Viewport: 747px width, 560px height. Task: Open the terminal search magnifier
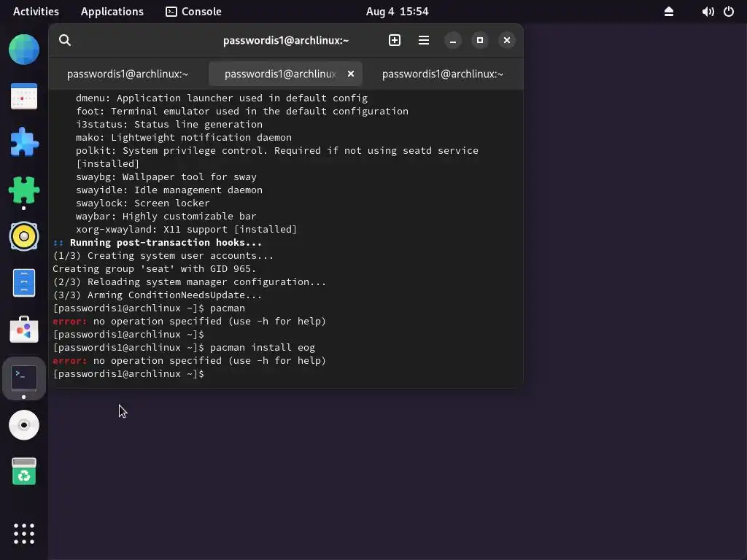(65, 41)
